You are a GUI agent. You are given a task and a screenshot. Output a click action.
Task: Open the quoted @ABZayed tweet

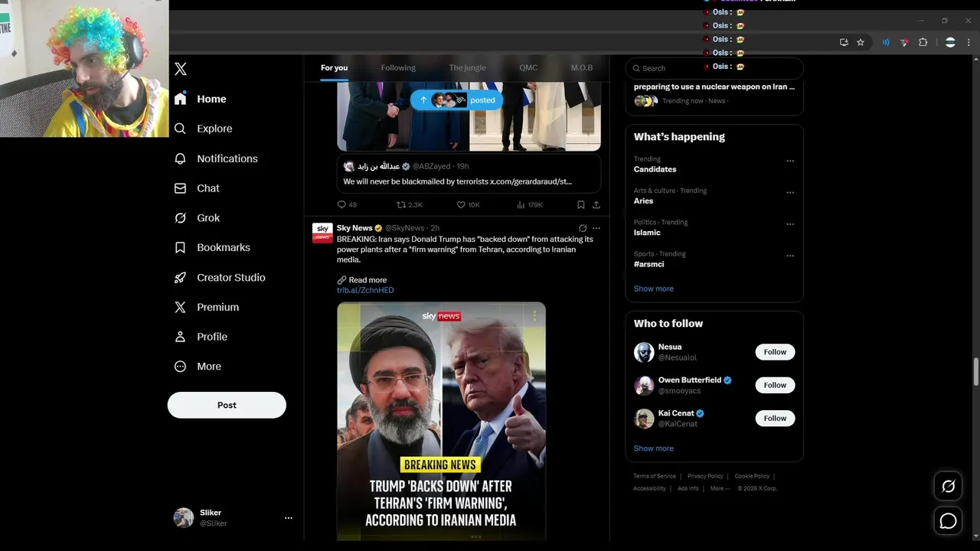(x=469, y=174)
